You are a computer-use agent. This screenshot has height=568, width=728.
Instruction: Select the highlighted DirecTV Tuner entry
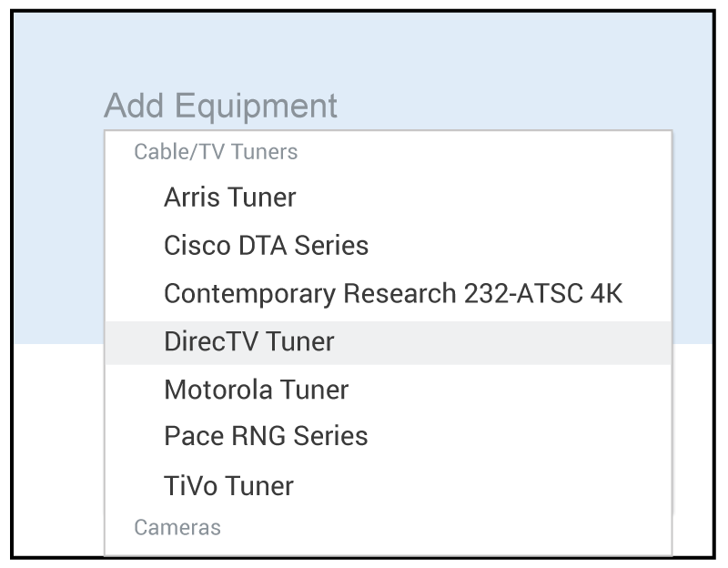(249, 342)
